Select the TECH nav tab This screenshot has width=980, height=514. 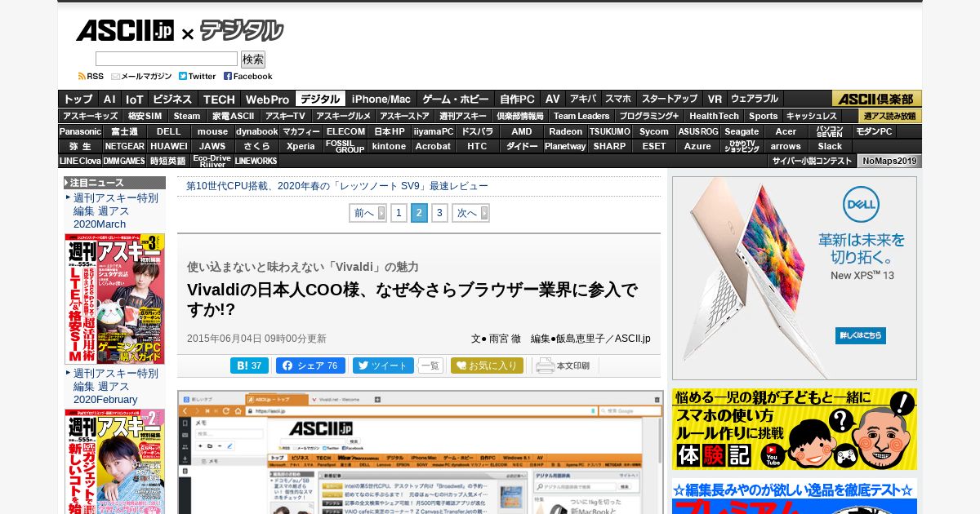point(219,99)
